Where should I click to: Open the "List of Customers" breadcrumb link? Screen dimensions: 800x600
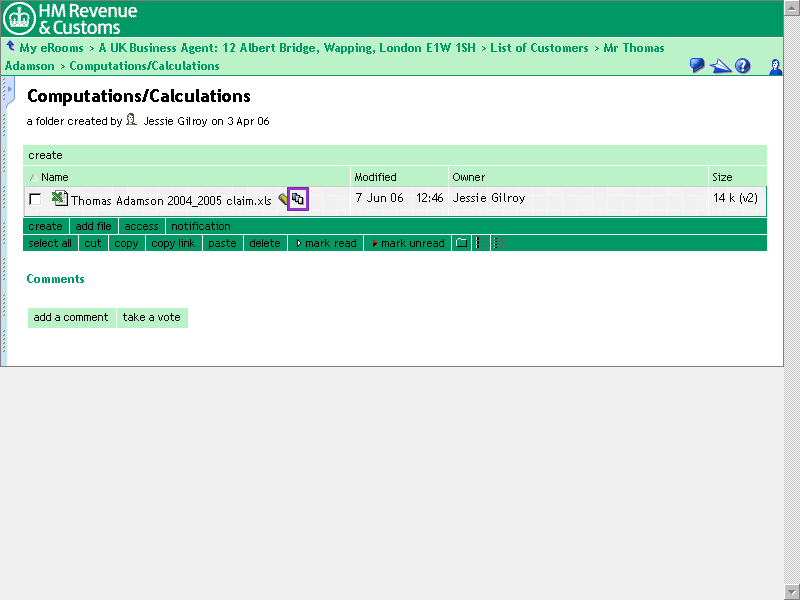click(539, 48)
